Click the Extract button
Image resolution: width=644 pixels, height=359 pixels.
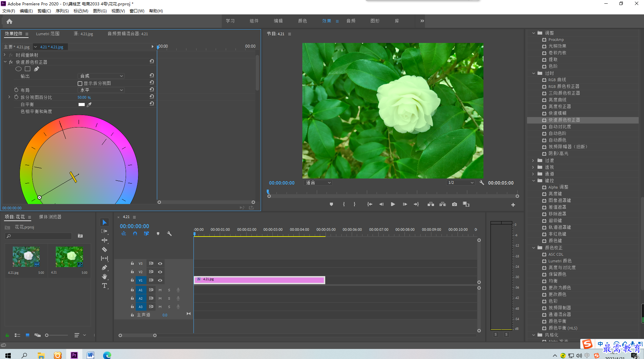(x=443, y=204)
